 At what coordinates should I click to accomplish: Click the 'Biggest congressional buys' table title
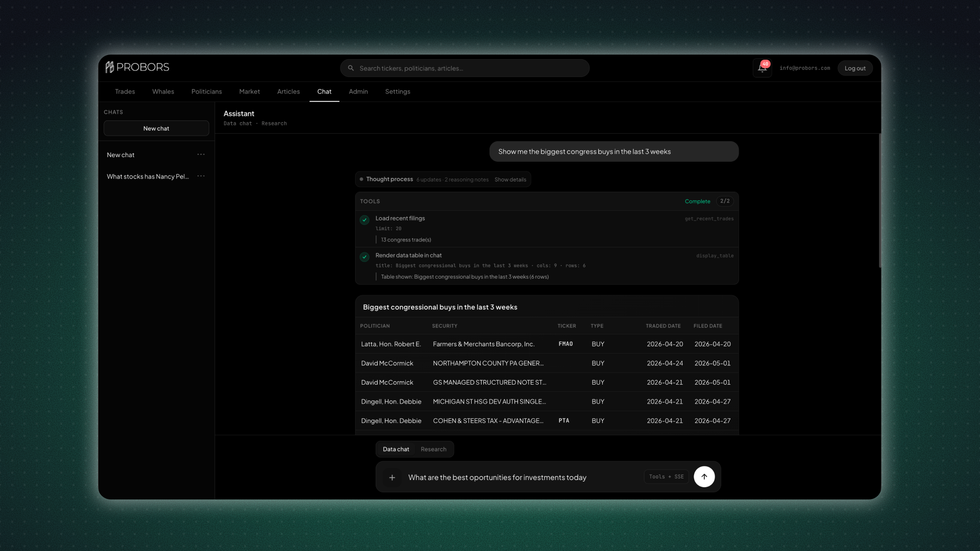coord(440,307)
